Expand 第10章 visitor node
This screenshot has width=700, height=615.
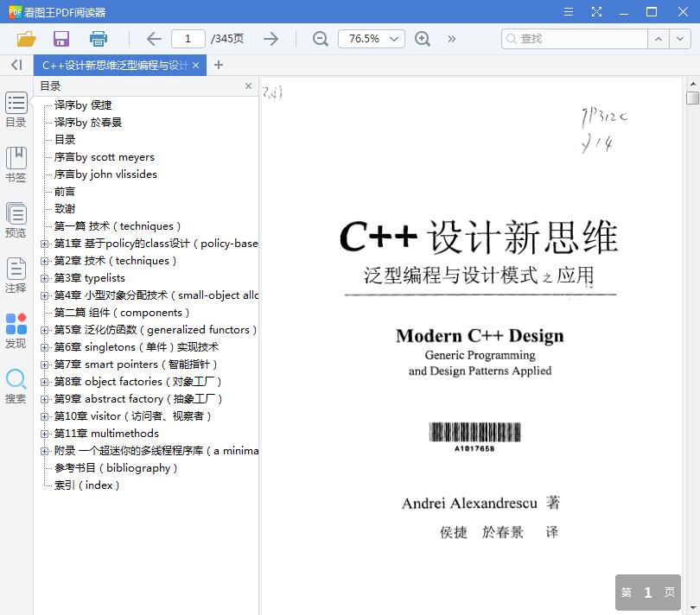pyautogui.click(x=44, y=416)
